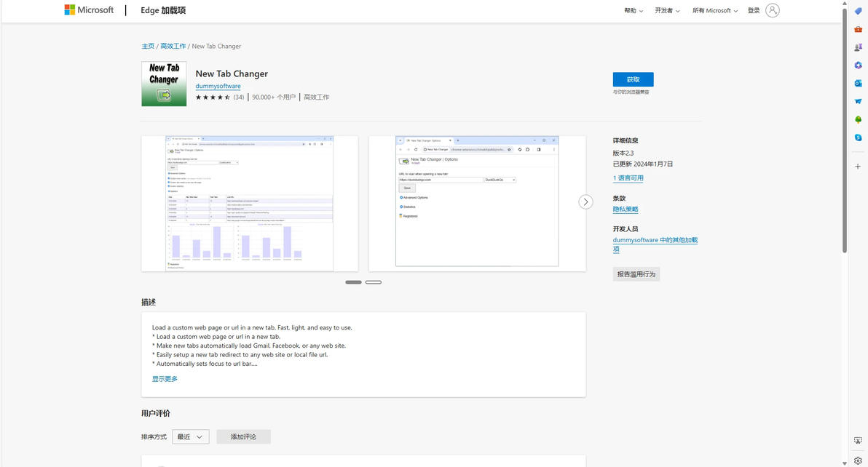Click the 添加评论 button
Screen dimensions: 868x467
pos(243,436)
